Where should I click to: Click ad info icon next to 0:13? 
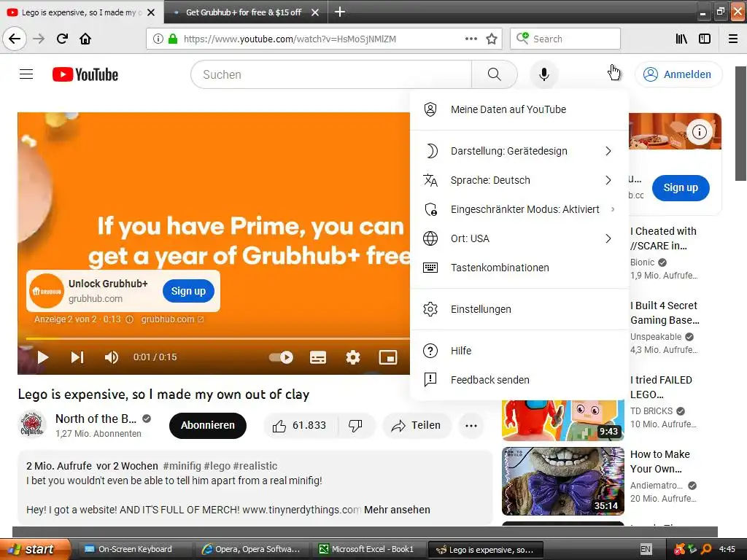pyautogui.click(x=129, y=319)
